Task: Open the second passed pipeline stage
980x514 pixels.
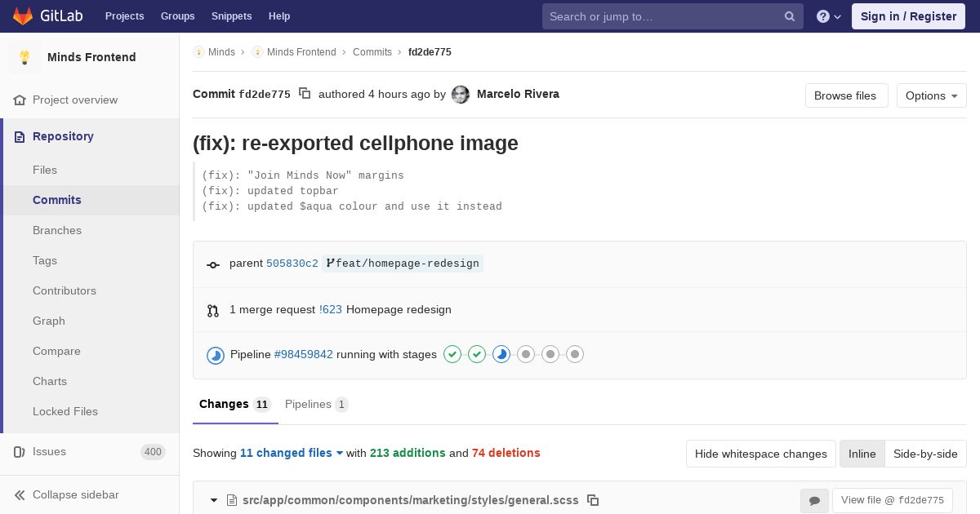Action: point(477,354)
